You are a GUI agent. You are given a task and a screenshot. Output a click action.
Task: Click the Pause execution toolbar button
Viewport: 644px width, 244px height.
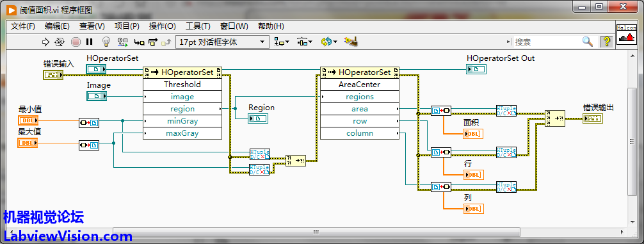90,42
